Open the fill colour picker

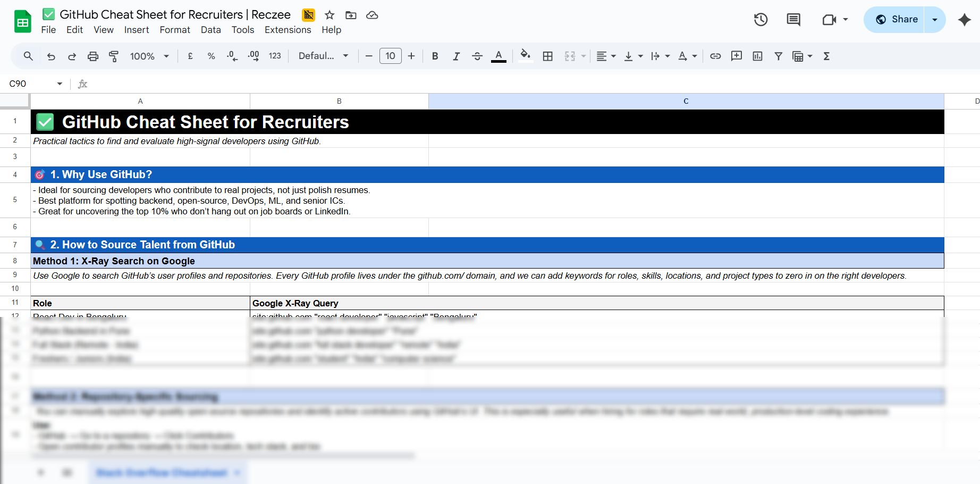(526, 56)
